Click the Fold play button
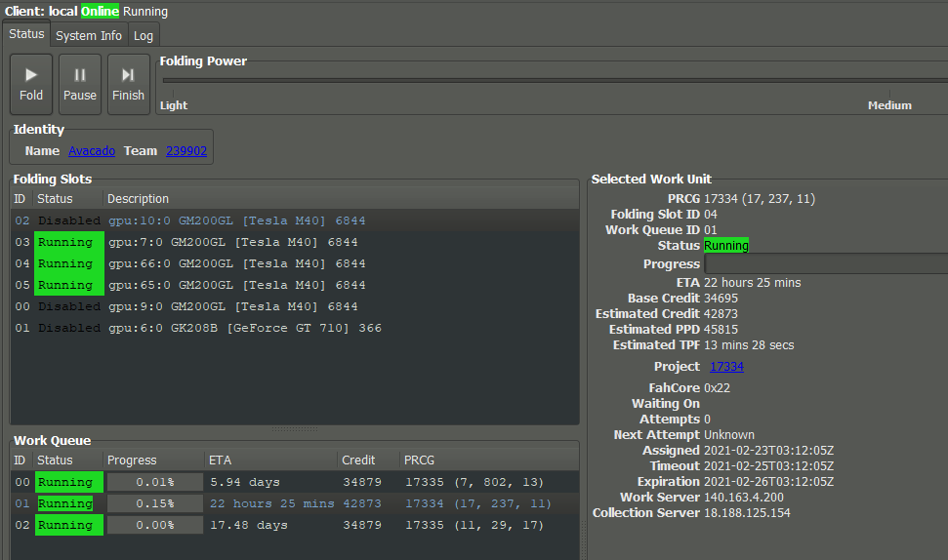Image resolution: width=948 pixels, height=560 pixels. point(31,84)
